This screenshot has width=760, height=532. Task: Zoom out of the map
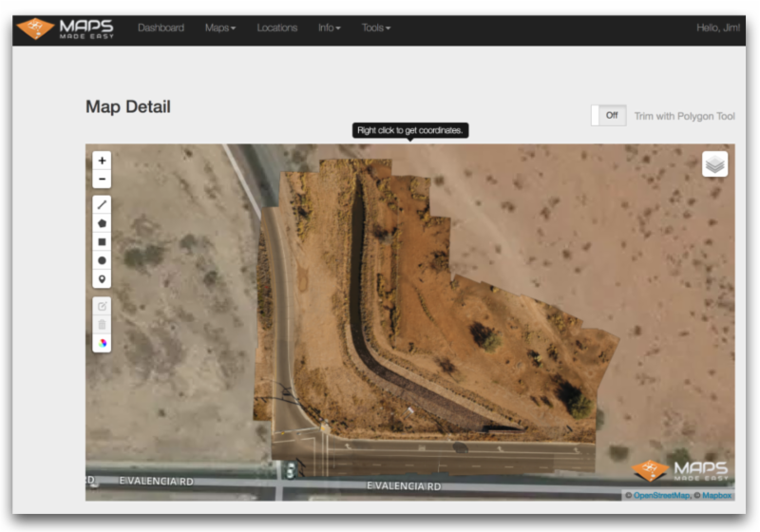(x=102, y=180)
